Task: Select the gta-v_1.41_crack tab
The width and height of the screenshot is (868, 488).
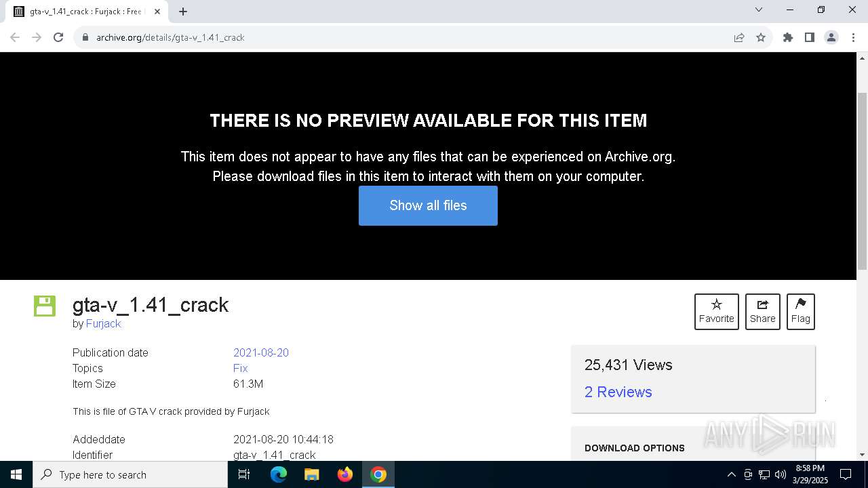Action: tap(87, 12)
